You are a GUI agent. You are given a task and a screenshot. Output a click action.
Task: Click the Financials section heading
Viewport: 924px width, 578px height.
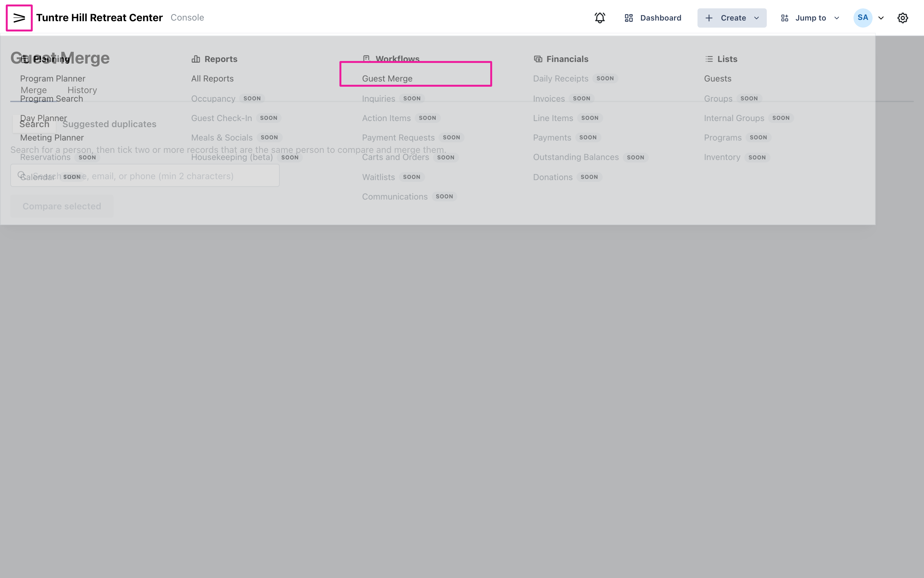[567, 59]
